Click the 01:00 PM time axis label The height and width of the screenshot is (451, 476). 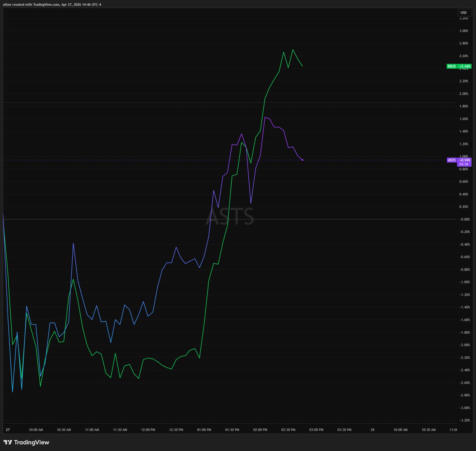coord(204,430)
